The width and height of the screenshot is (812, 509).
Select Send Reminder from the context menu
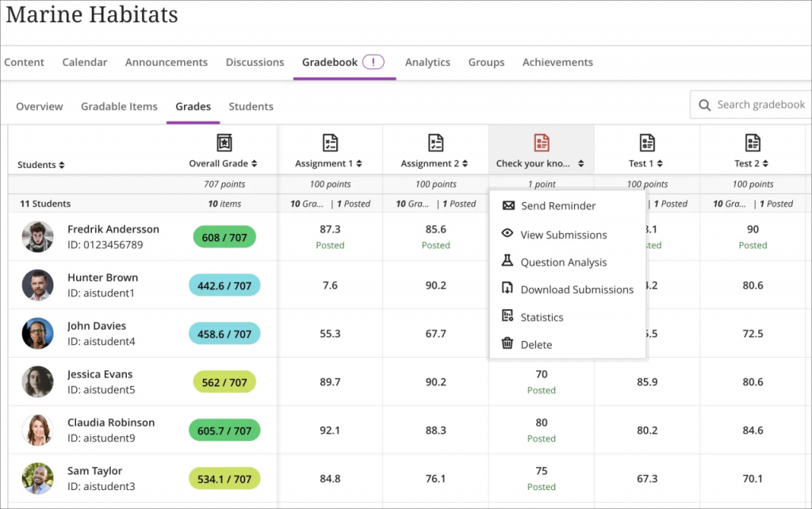point(559,205)
